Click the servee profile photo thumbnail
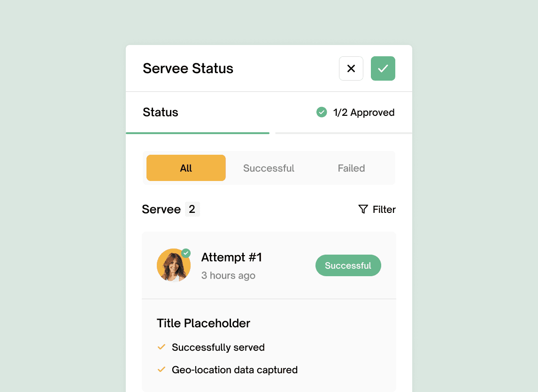 173,265
